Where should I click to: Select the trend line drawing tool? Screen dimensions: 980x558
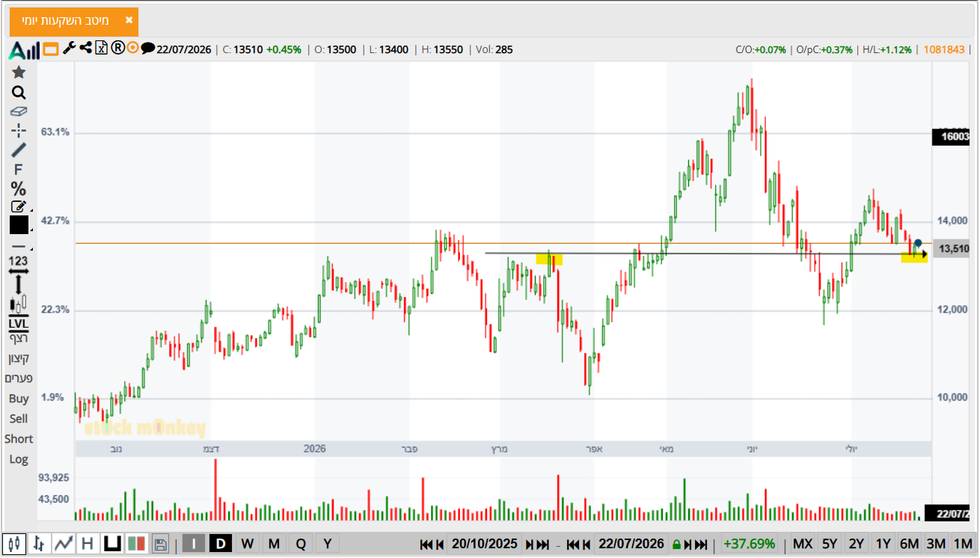click(19, 150)
